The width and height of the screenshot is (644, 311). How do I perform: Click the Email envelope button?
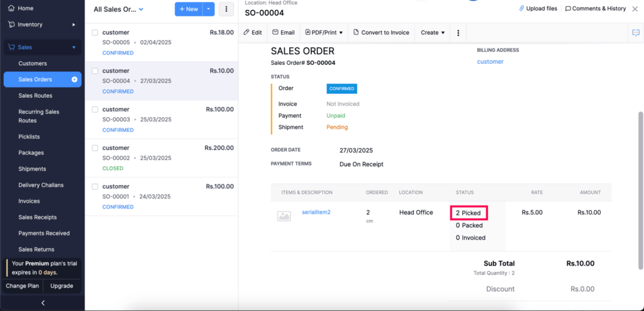point(284,33)
